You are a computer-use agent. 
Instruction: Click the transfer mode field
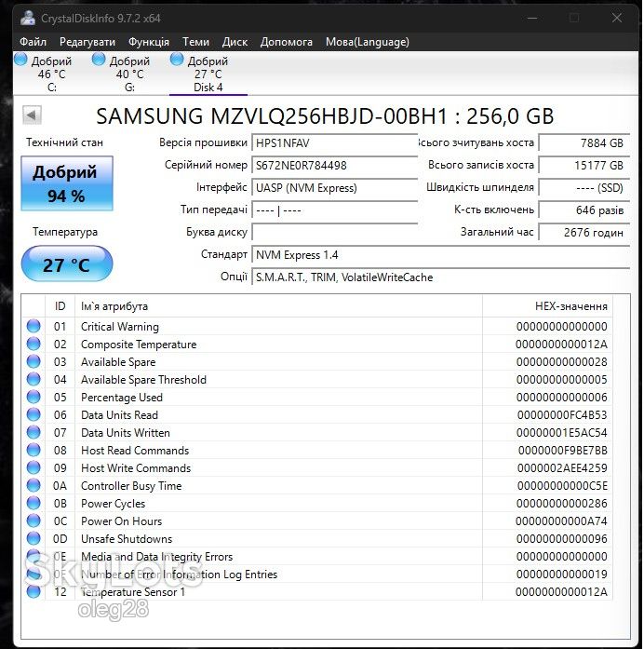335,210
